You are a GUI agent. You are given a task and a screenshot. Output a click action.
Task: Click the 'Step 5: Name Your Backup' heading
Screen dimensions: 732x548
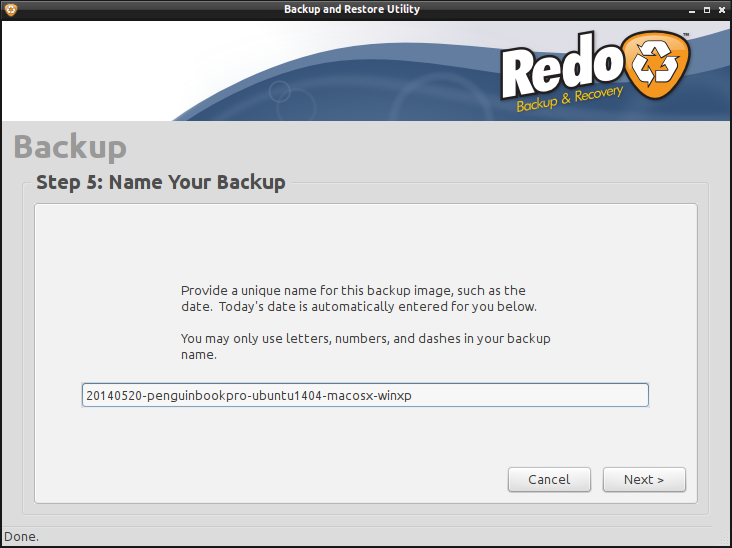pos(161,182)
